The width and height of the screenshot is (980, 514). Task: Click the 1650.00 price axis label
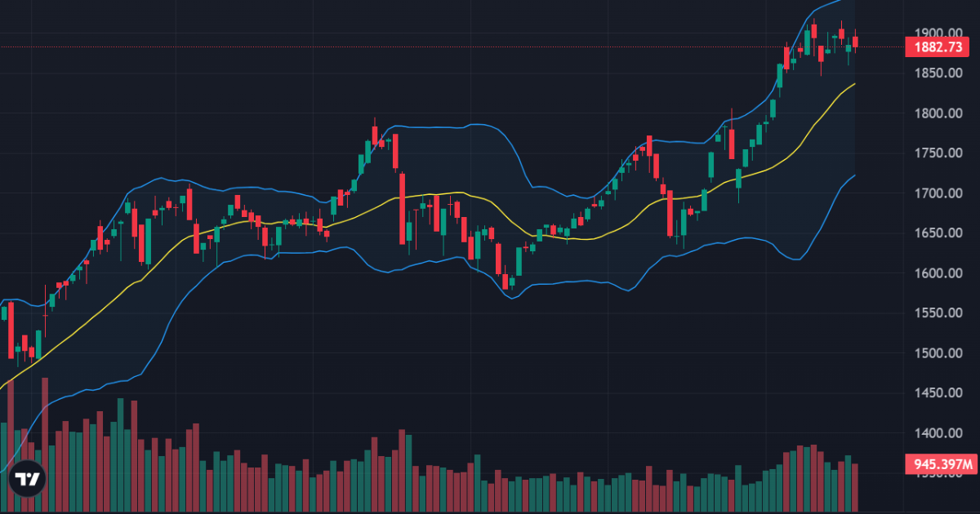tap(938, 233)
